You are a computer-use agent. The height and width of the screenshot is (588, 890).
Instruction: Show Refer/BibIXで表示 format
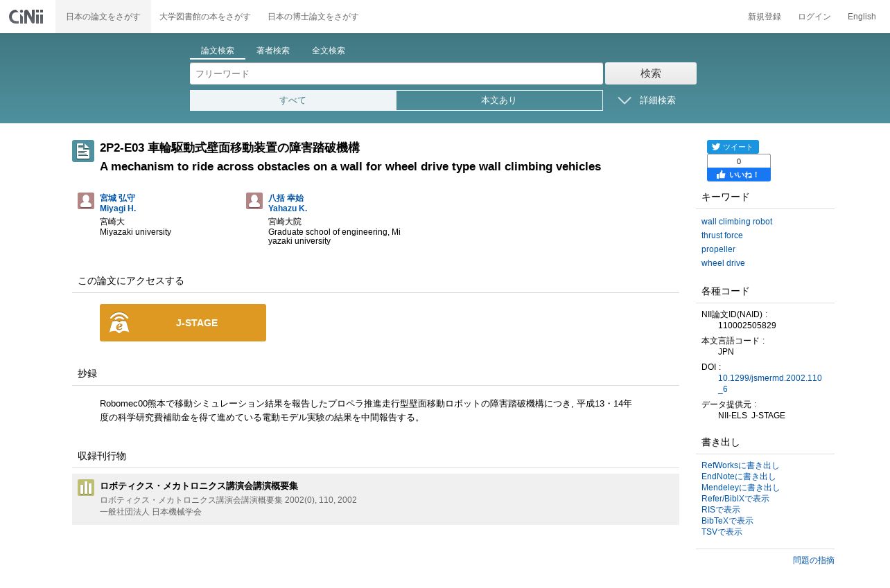click(x=735, y=499)
